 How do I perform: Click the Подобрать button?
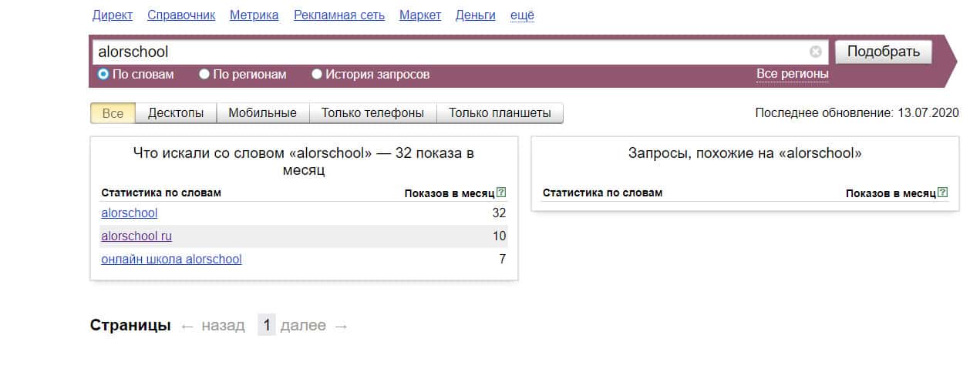point(884,52)
